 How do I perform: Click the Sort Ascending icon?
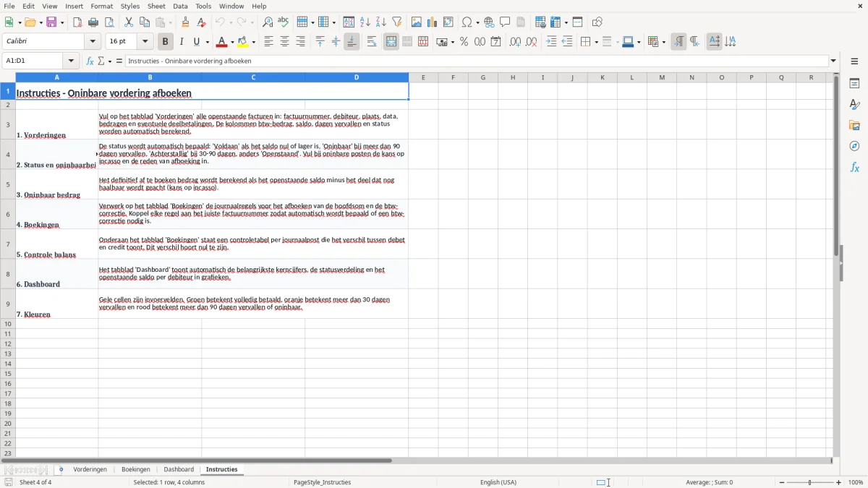point(365,22)
